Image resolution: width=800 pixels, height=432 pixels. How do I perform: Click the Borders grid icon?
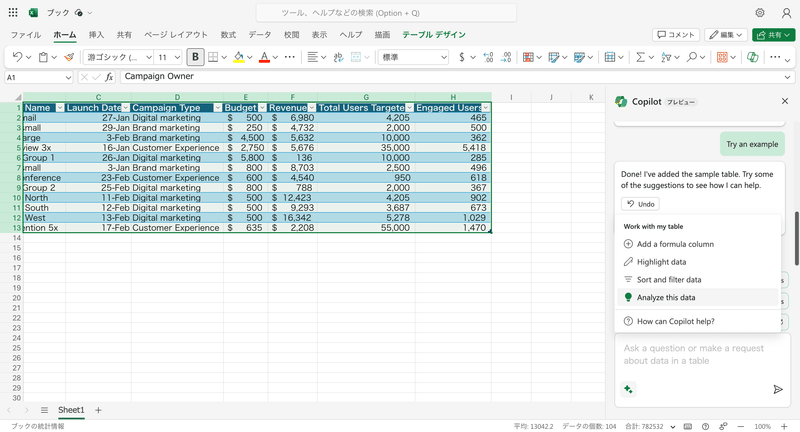tap(213, 57)
